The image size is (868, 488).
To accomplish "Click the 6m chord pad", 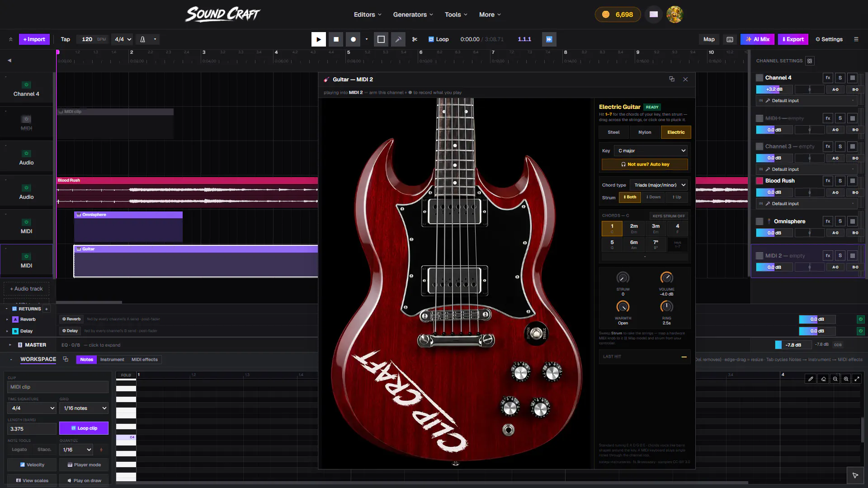I will click(x=634, y=244).
